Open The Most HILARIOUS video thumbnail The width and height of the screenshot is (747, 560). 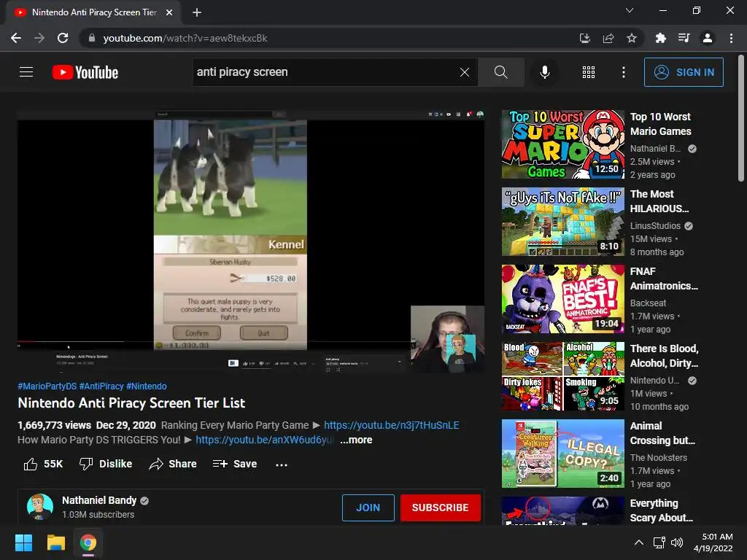[562, 222]
